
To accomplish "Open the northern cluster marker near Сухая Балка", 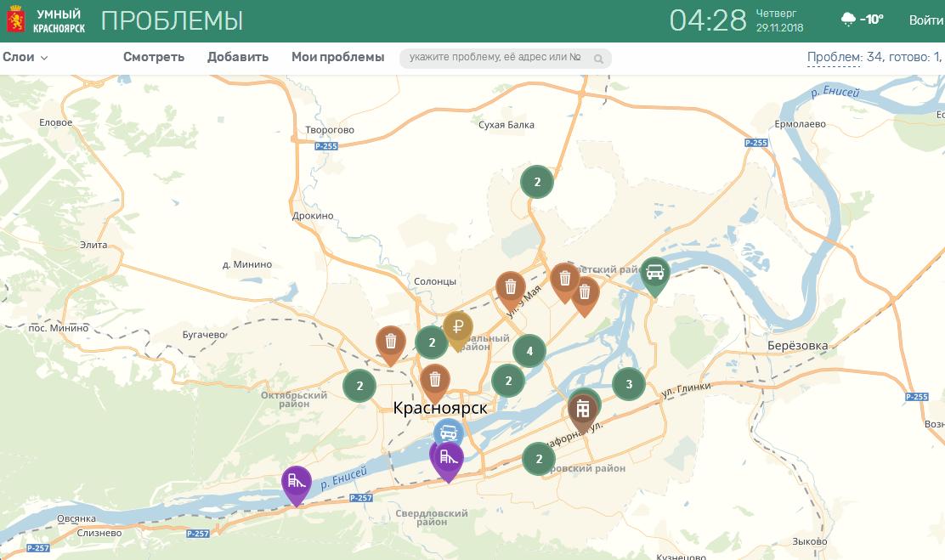I will pos(537,182).
